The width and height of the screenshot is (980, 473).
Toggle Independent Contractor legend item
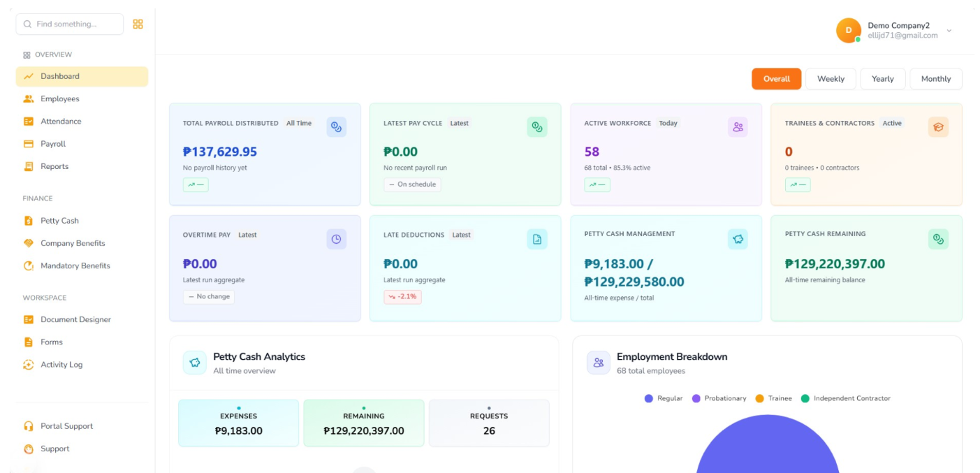(x=845, y=398)
